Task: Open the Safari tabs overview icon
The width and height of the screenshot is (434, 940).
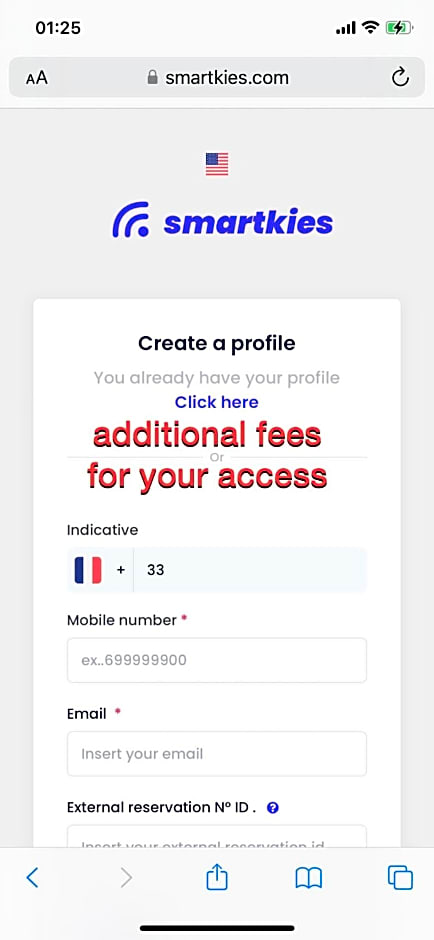Action: [400, 878]
